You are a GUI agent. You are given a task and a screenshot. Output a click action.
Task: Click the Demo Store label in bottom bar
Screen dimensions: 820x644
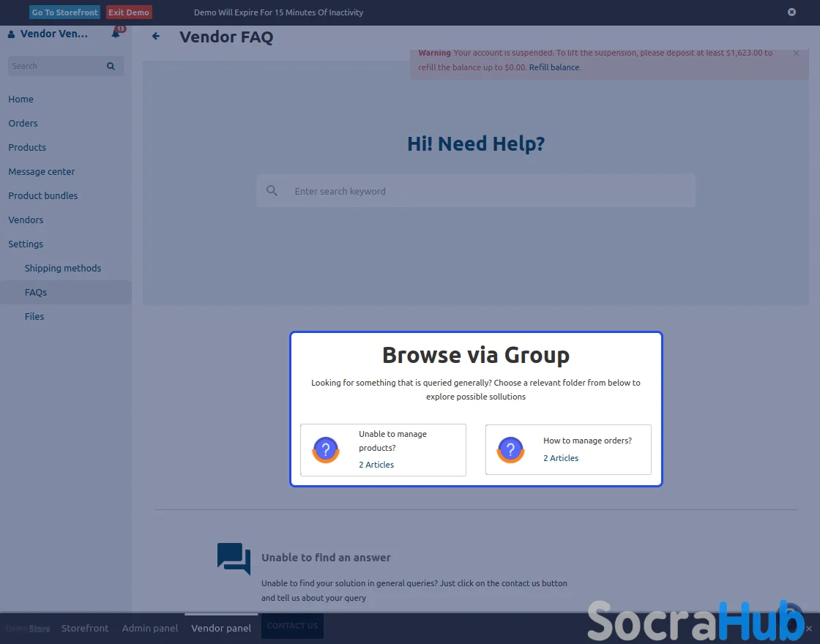click(x=28, y=629)
